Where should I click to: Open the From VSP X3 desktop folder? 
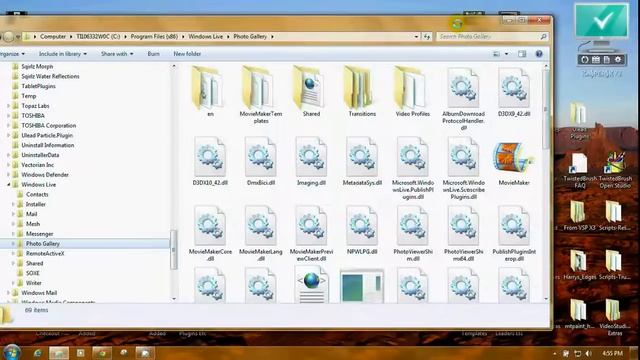[579, 216]
